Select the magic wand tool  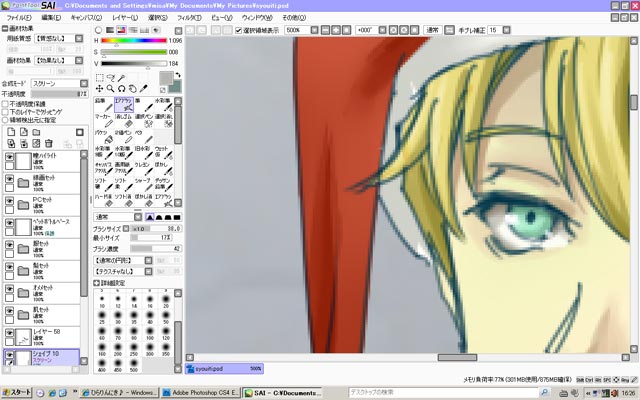click(x=121, y=78)
